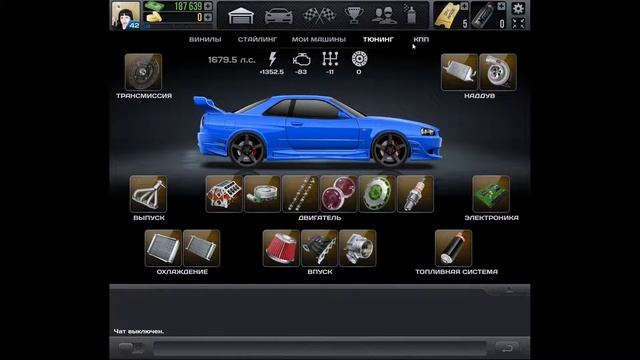Click the 'Чат выключен.' message

[x=139, y=331]
